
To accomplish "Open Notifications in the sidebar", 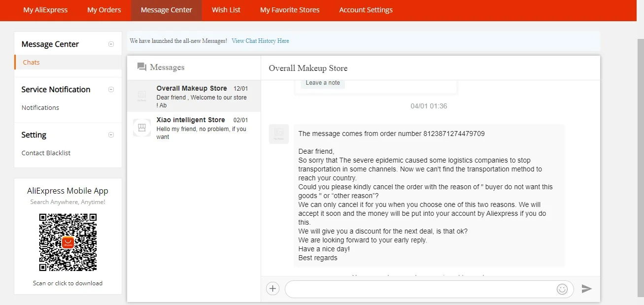I will 40,107.
